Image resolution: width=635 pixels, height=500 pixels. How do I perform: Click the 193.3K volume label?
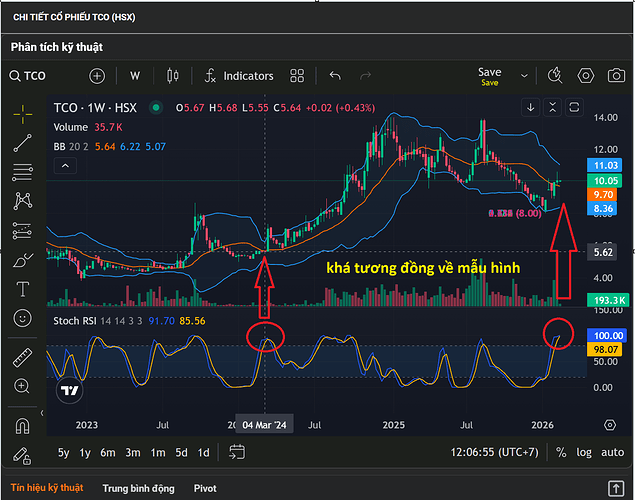[x=607, y=300]
